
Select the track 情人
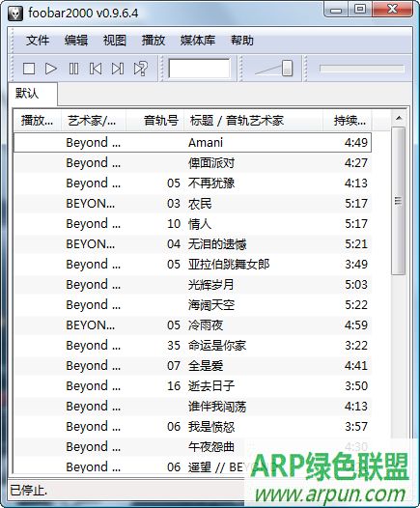point(192,223)
